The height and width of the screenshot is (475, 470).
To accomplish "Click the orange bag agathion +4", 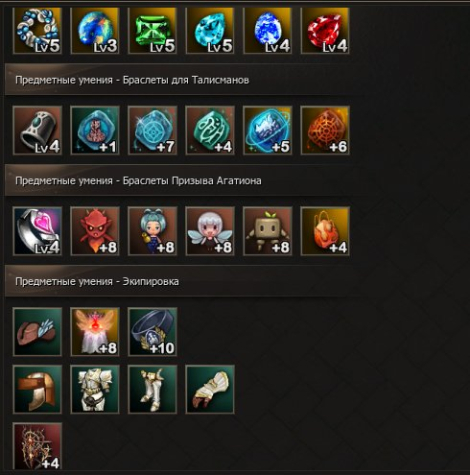I will click(x=325, y=231).
